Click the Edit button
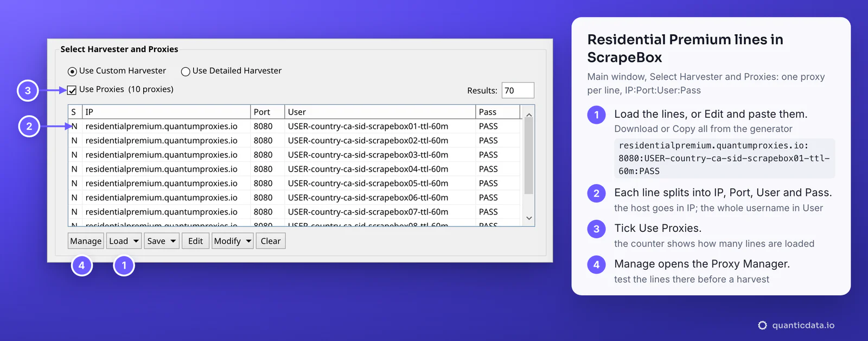This screenshot has width=868, height=341. click(x=195, y=241)
